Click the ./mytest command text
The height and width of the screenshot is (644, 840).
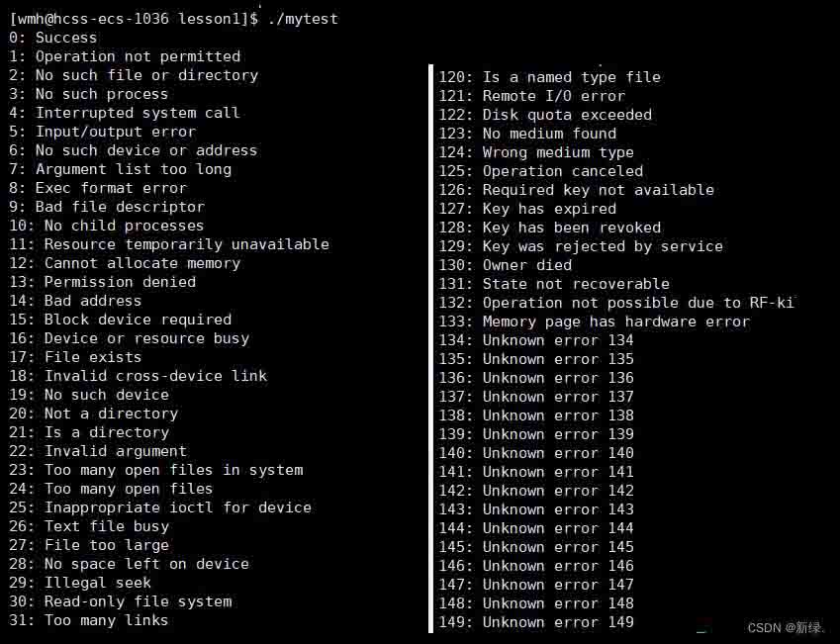(303, 19)
